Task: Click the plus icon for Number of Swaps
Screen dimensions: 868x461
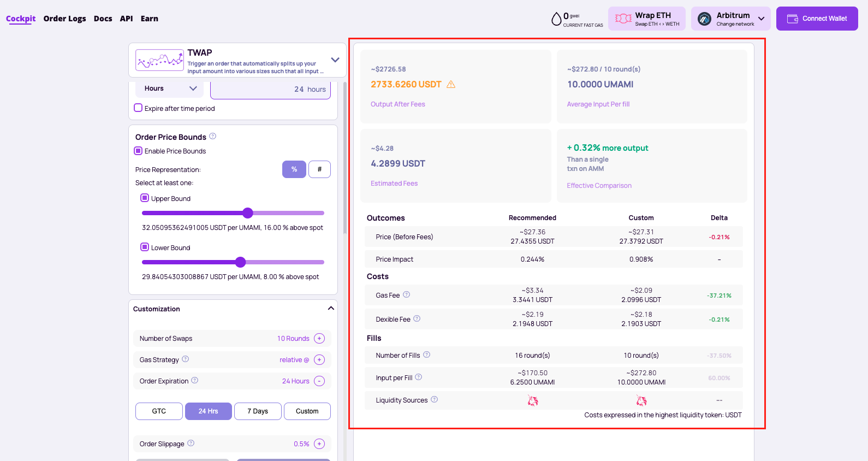Action: coord(319,338)
